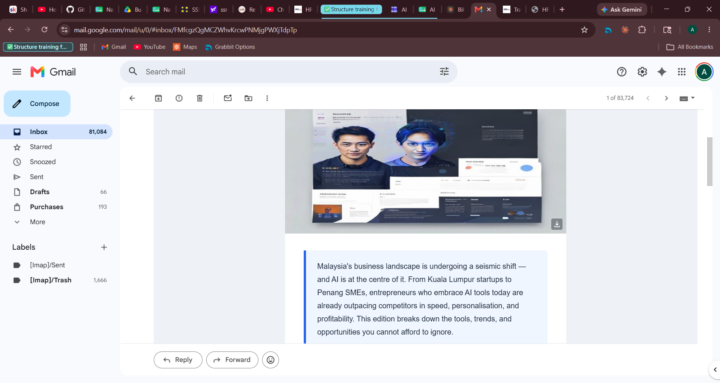The image size is (720, 383).
Task: Add an emoji reaction to the email
Action: point(270,360)
